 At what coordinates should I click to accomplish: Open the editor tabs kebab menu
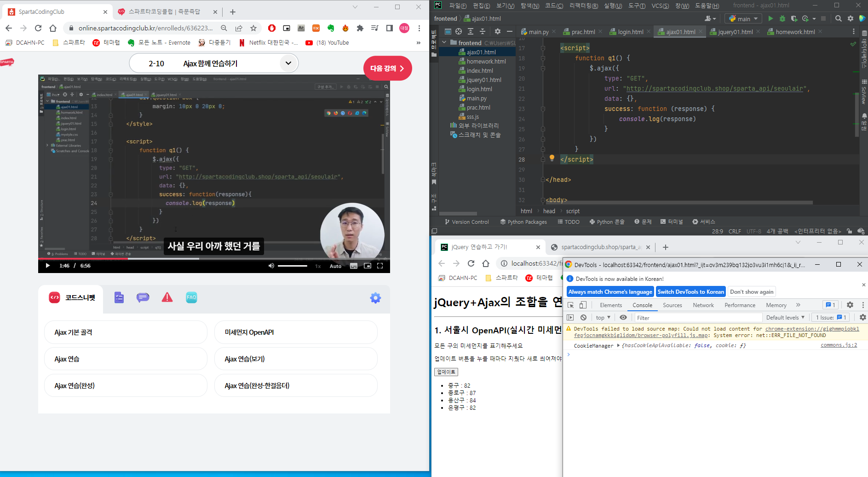coord(854,31)
